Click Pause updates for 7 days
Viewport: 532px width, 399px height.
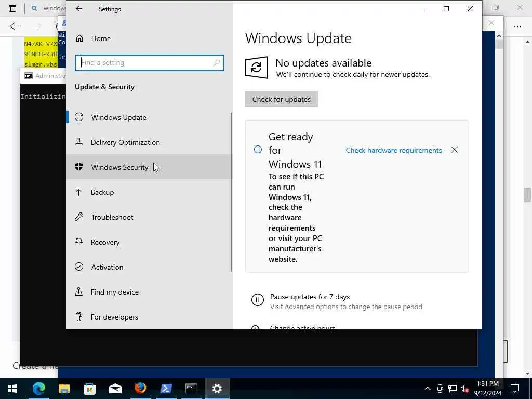tap(310, 297)
